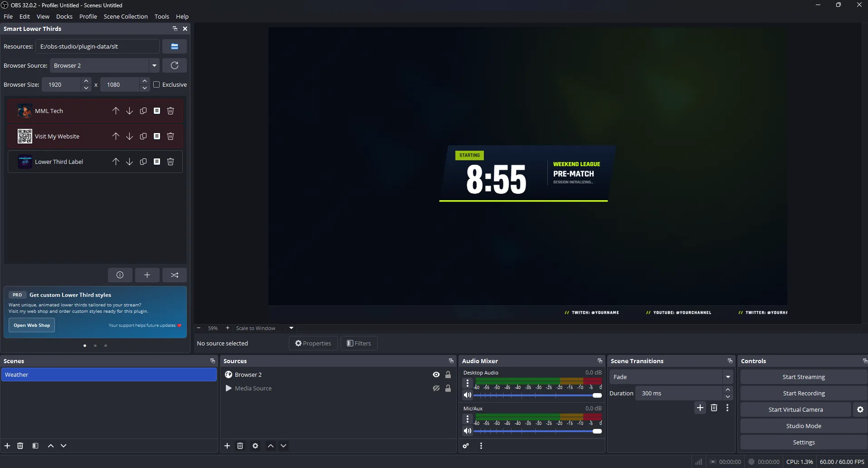Open the Browser Source dropdown
The height and width of the screenshot is (468, 868).
155,65
